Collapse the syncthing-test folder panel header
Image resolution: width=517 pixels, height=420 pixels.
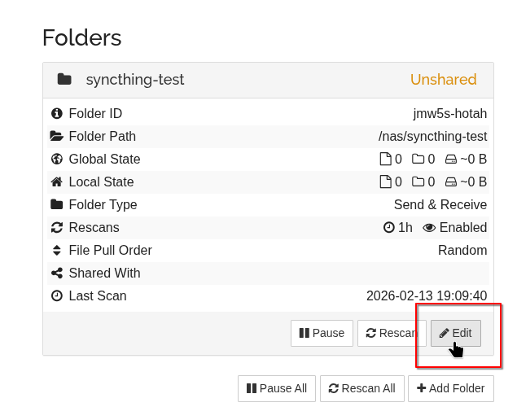[244, 79]
